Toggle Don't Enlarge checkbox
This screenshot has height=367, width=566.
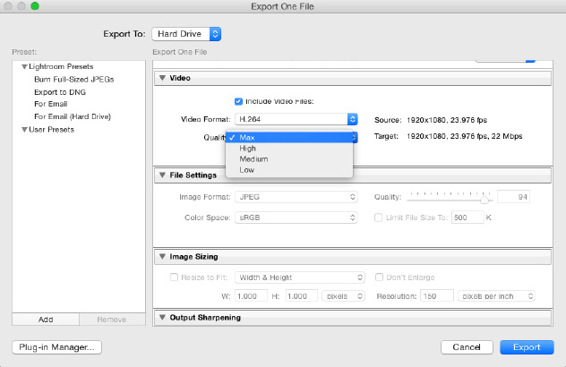coord(379,277)
